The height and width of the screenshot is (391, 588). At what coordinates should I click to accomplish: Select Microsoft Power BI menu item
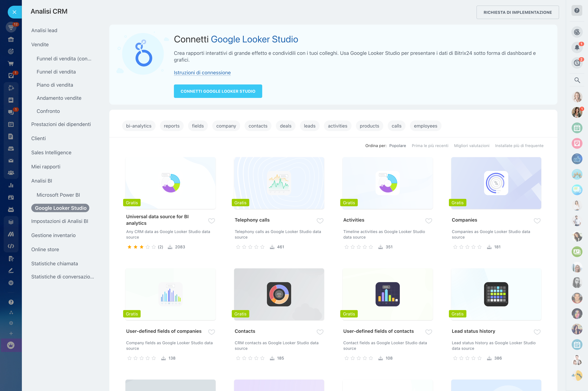tap(58, 195)
